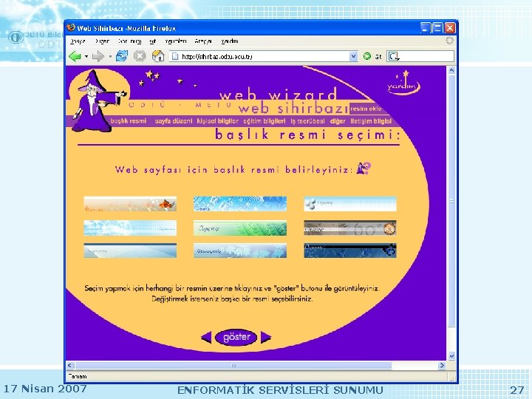Click the web sihirbazı title text

pyautogui.click(x=293, y=109)
